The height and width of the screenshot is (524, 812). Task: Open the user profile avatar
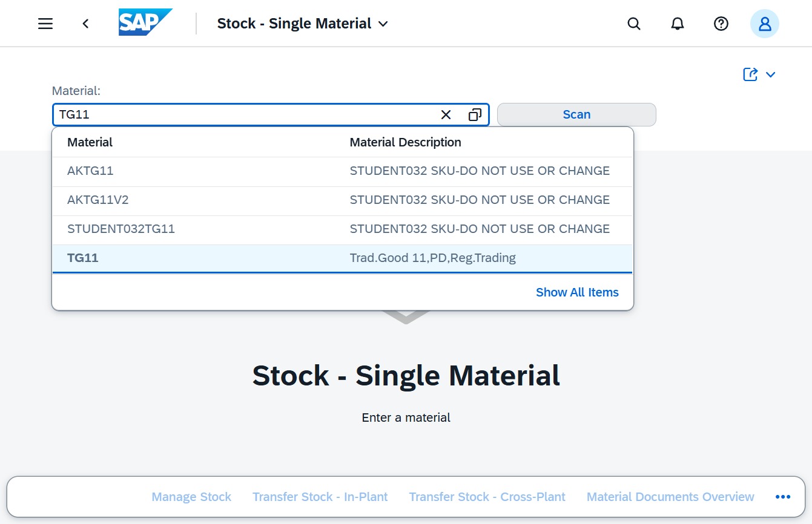765,24
